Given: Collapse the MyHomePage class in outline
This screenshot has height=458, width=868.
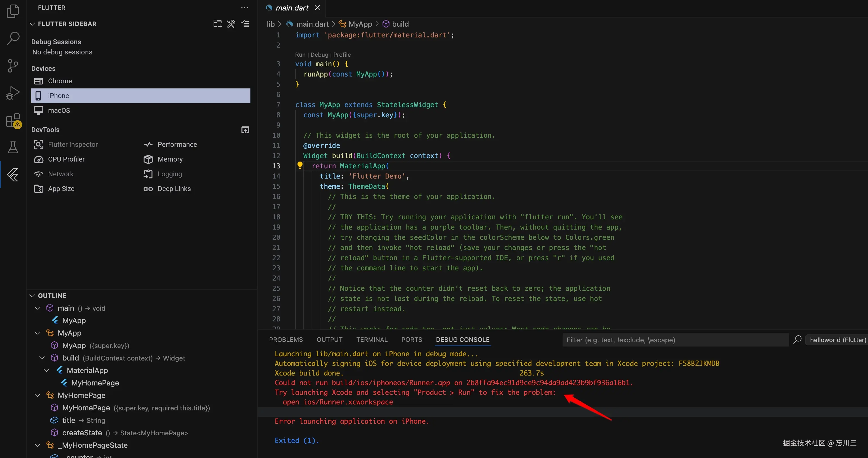Looking at the screenshot, I should coord(37,395).
